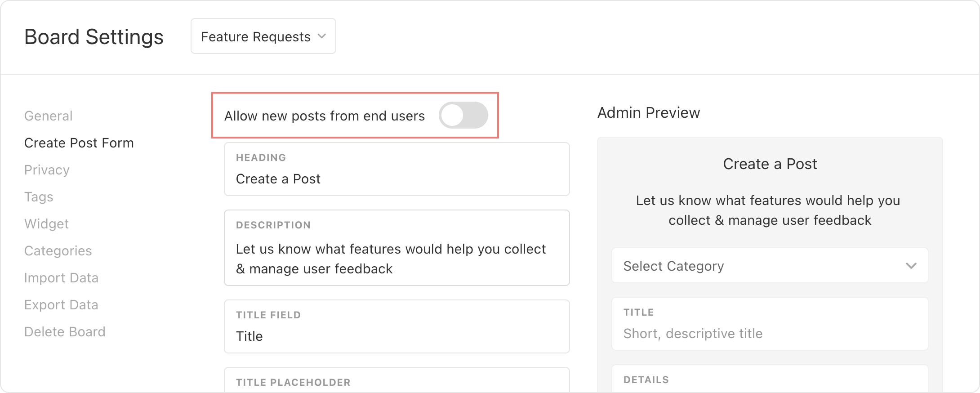Open Delete Board section
The height and width of the screenshot is (393, 980).
click(x=65, y=332)
